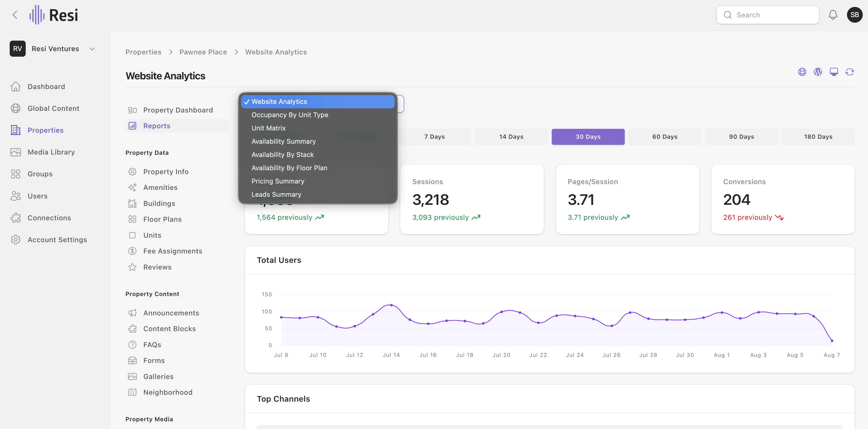Viewport: 868px width, 429px height.
Task: Expand the Resi Ventures account chevron
Action: click(x=92, y=49)
